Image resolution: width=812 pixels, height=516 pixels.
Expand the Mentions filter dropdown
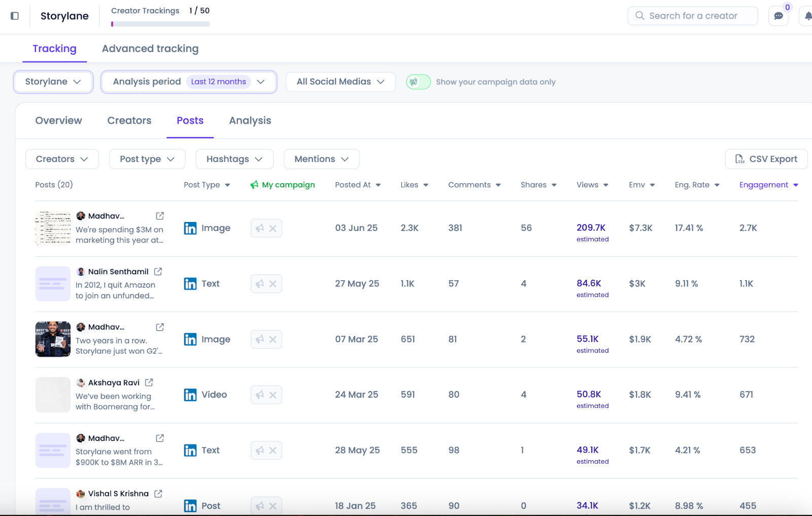(322, 159)
